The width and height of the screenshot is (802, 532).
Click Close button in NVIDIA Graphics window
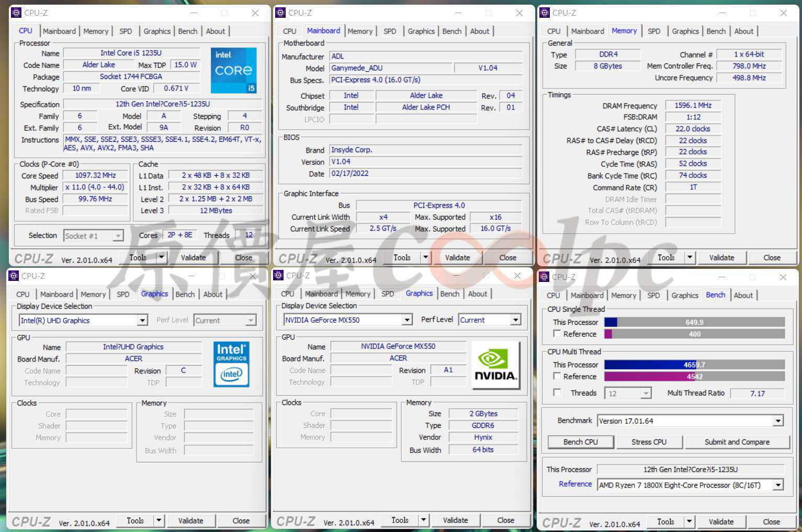[x=505, y=520]
